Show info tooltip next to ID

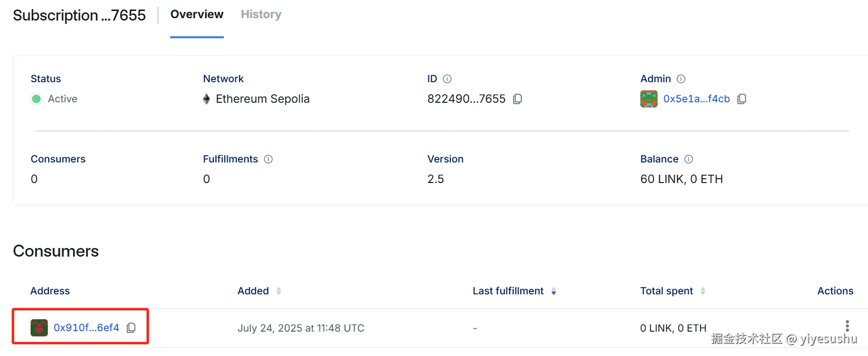coord(447,79)
